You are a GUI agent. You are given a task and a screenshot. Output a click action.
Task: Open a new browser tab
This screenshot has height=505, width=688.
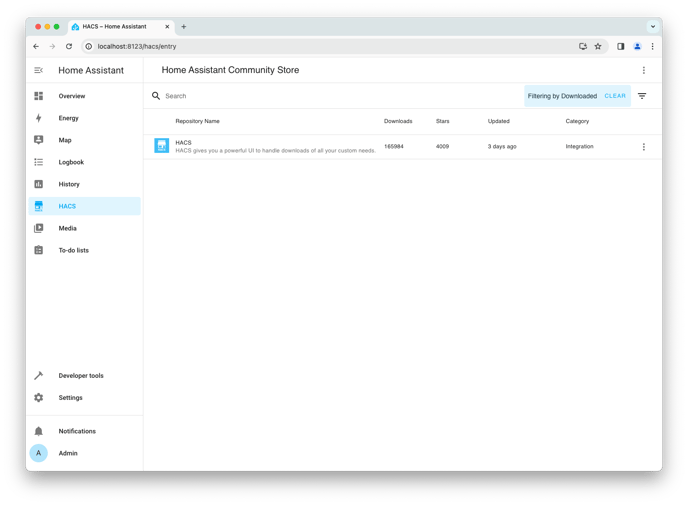pyautogui.click(x=183, y=26)
